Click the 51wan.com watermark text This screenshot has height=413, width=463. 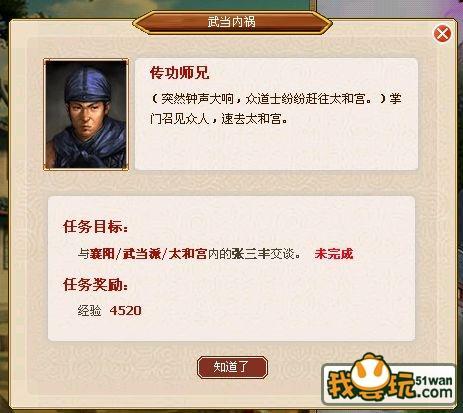[434, 386]
